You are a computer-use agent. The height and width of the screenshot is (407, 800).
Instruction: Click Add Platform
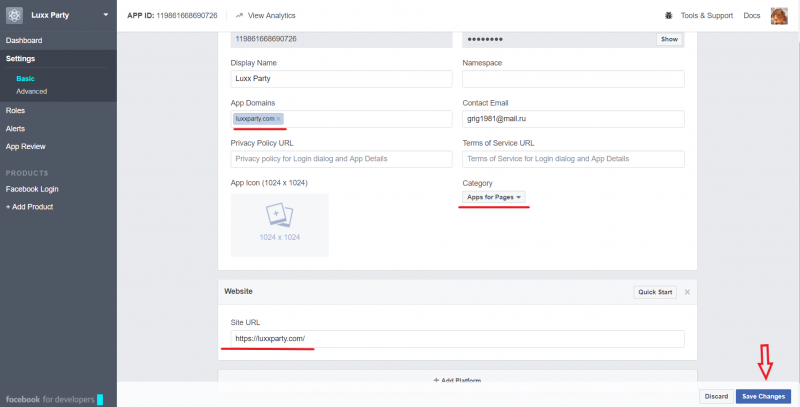(457, 380)
